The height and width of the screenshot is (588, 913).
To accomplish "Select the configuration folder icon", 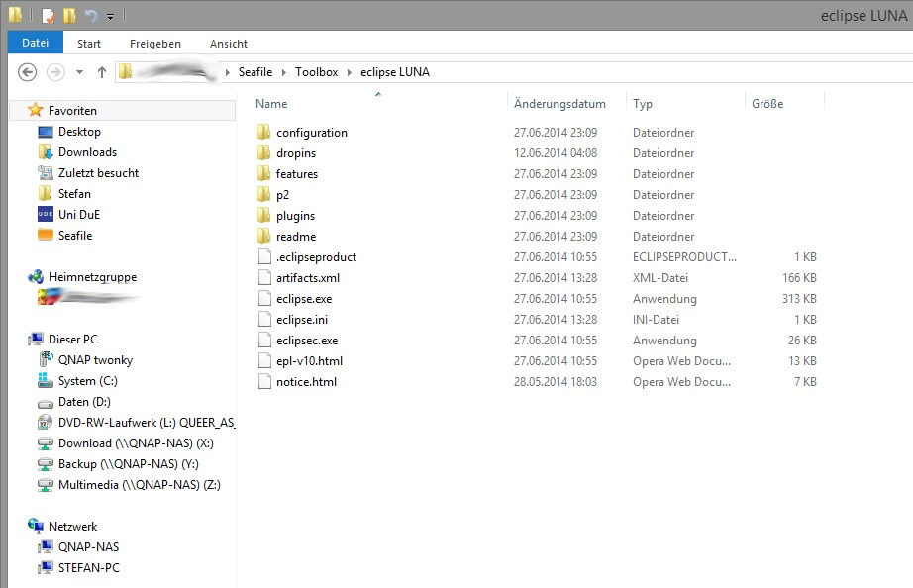I will click(x=263, y=133).
